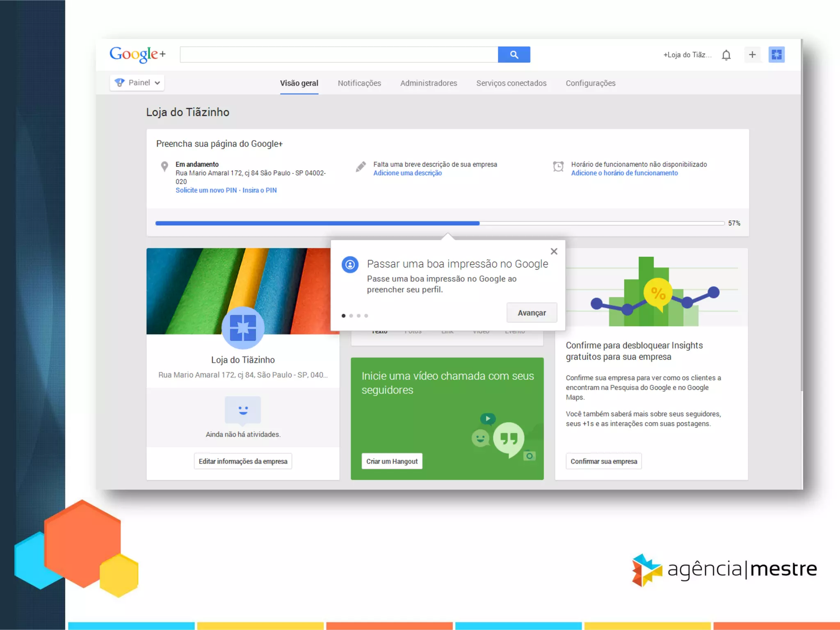Select the second tour step dot
840x630 pixels.
point(351,316)
